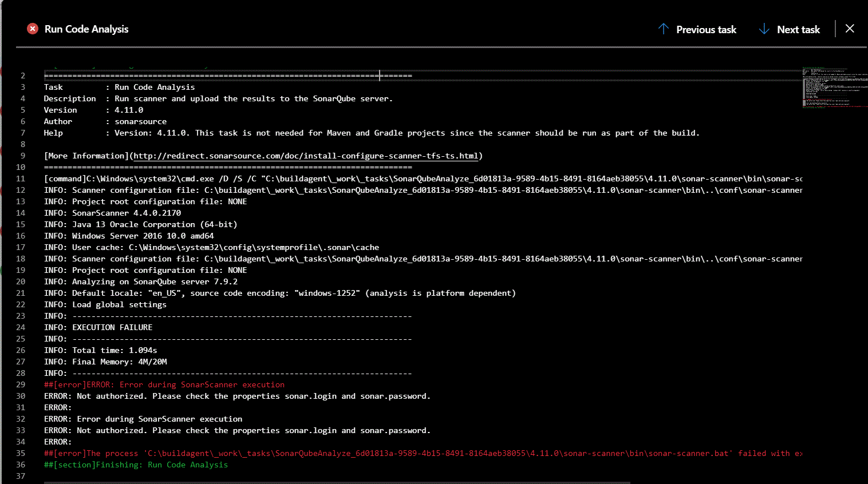868x484 pixels.
Task: Click the green Finishing: Run Code Analysis line
Action: coord(136,465)
